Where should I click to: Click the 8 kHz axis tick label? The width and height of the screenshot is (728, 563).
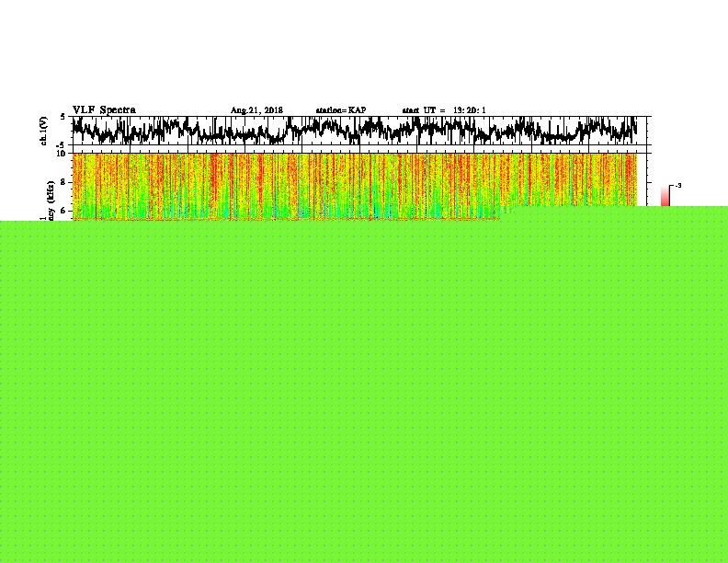pos(63,182)
